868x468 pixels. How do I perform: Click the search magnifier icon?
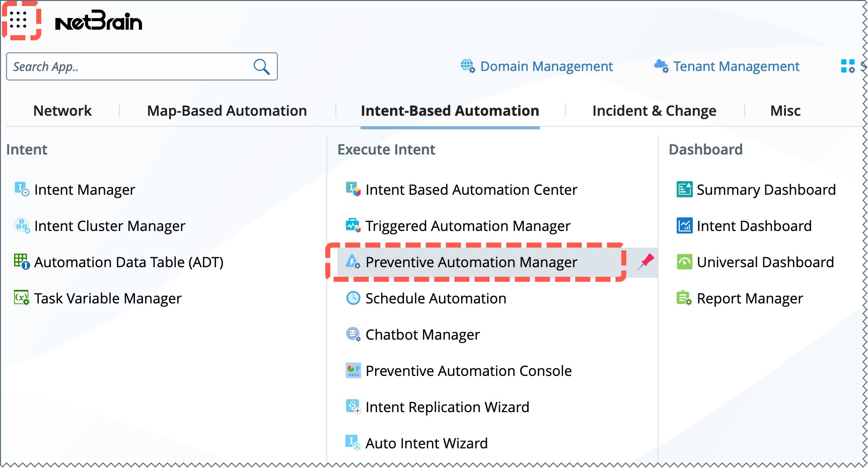[x=261, y=66]
